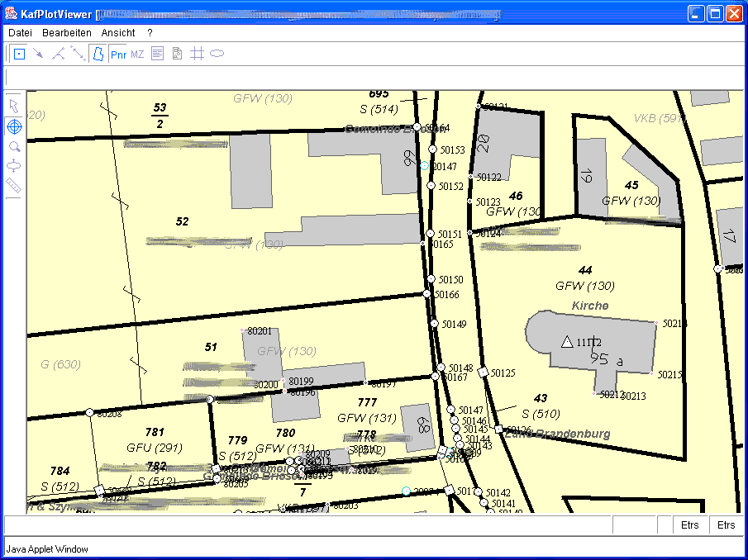Click the page report icon in toolbar
The width and height of the screenshot is (748, 560).
pyautogui.click(x=177, y=54)
